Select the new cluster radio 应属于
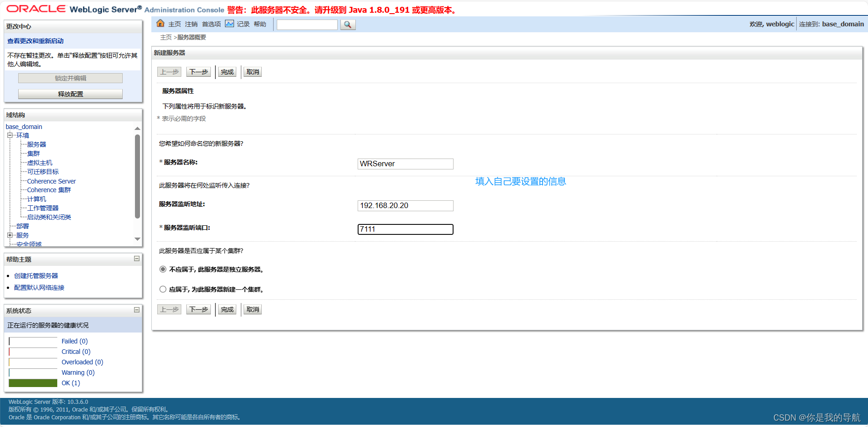The image size is (868, 427). pyautogui.click(x=163, y=289)
